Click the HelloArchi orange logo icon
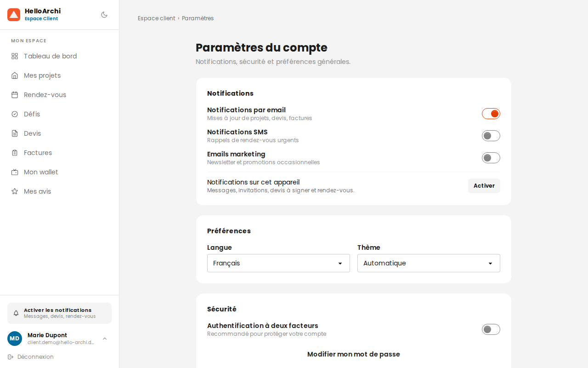 tap(14, 15)
